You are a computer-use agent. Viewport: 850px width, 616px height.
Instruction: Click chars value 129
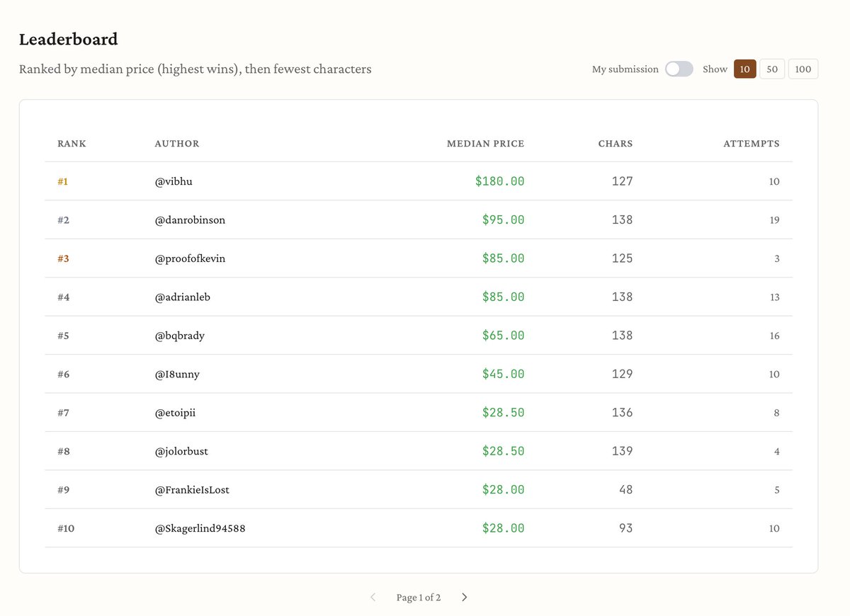(x=623, y=374)
